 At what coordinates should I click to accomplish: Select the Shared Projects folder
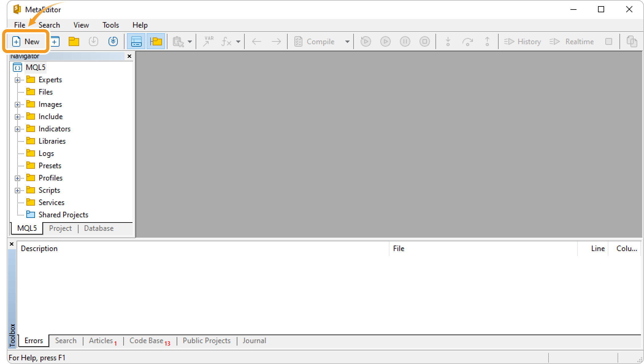63,215
